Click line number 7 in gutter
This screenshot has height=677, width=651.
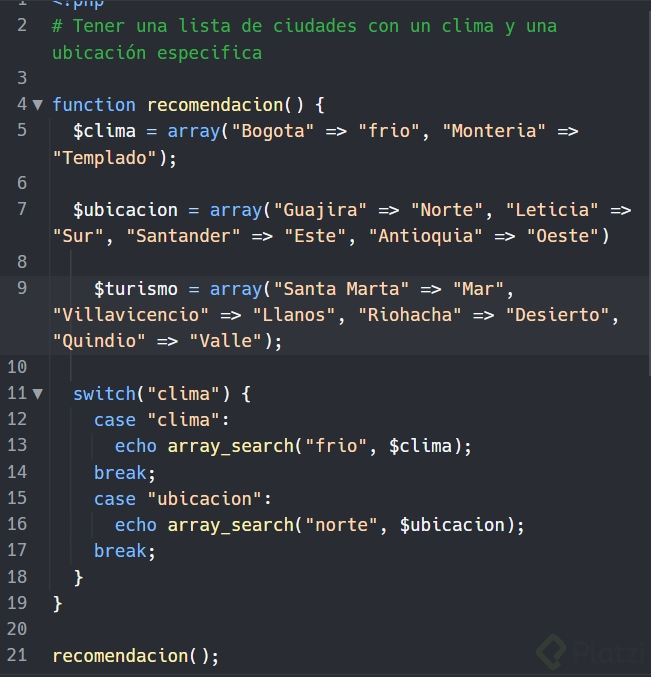[22, 209]
